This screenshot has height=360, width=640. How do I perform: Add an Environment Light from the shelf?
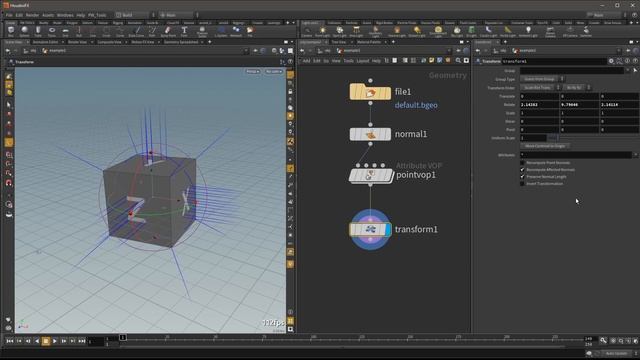pos(438,31)
